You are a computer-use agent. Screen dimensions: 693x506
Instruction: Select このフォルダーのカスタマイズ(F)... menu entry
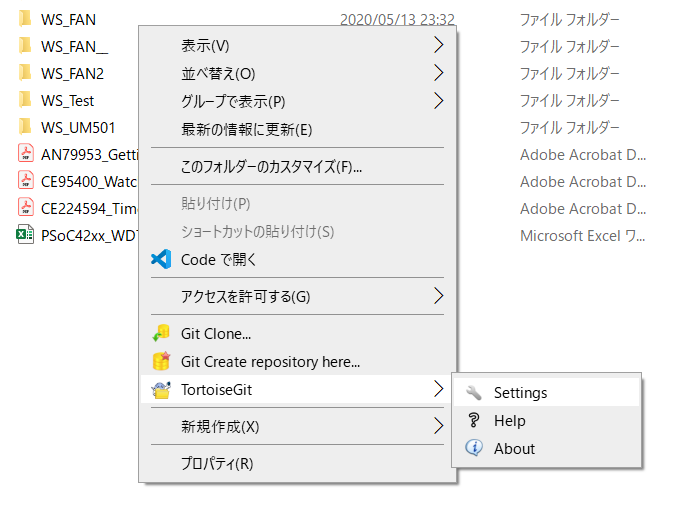click(x=271, y=167)
